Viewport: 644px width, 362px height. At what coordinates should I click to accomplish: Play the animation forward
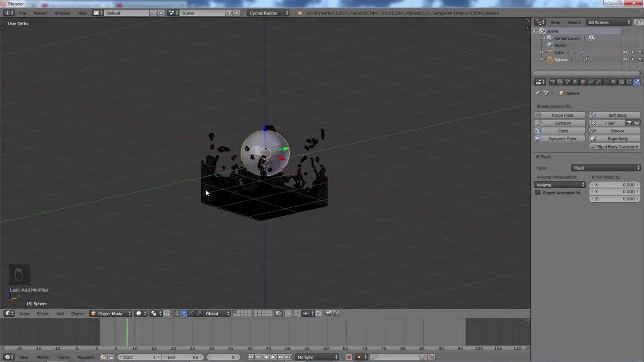[273, 357]
